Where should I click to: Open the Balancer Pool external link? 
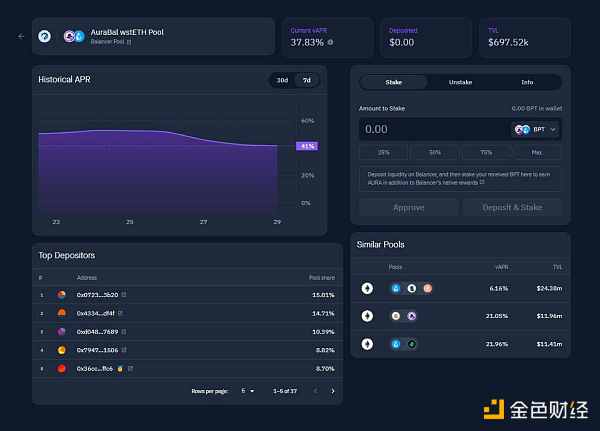[x=129, y=42]
